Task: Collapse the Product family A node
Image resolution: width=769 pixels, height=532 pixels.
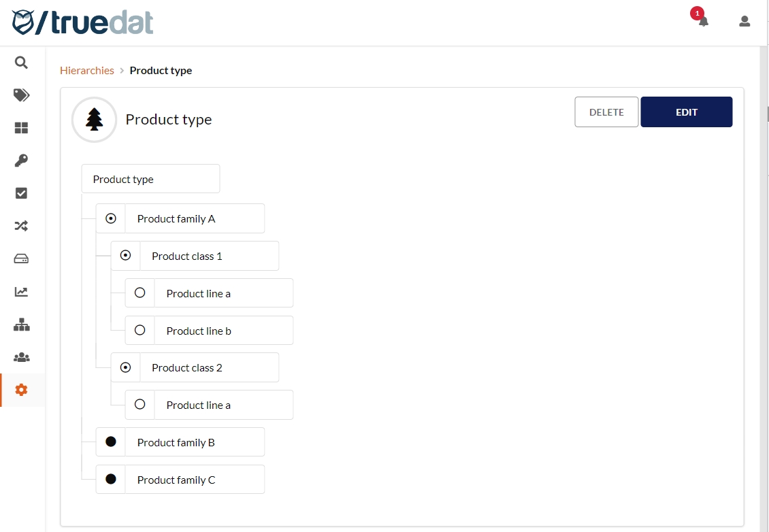Action: click(x=111, y=218)
